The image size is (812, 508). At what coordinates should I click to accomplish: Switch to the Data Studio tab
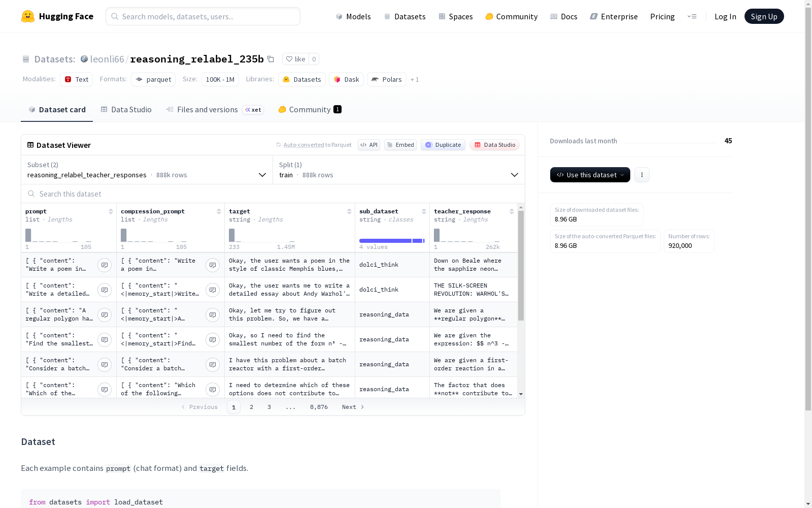pyautogui.click(x=126, y=110)
